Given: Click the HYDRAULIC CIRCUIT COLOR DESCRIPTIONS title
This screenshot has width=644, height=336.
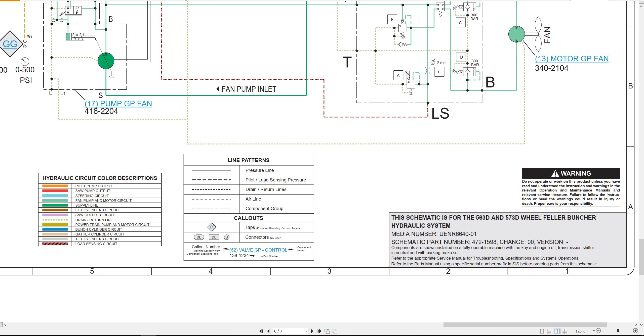Looking at the screenshot, I should tap(100, 178).
